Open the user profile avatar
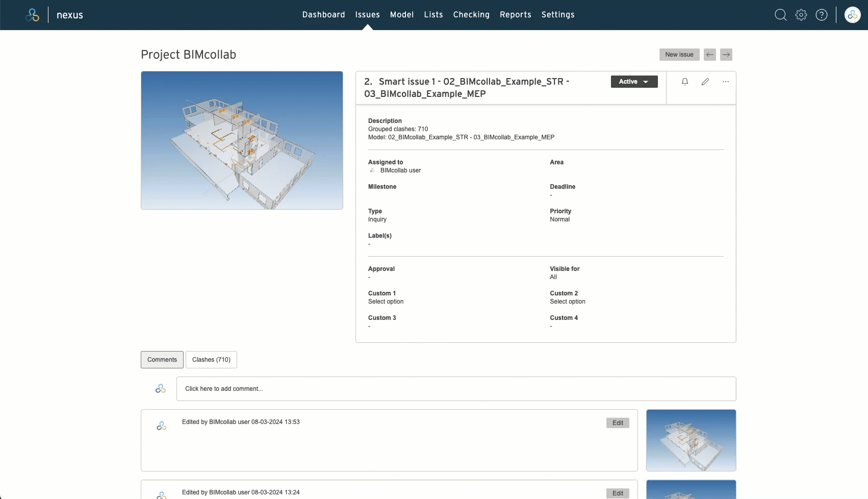 [853, 15]
